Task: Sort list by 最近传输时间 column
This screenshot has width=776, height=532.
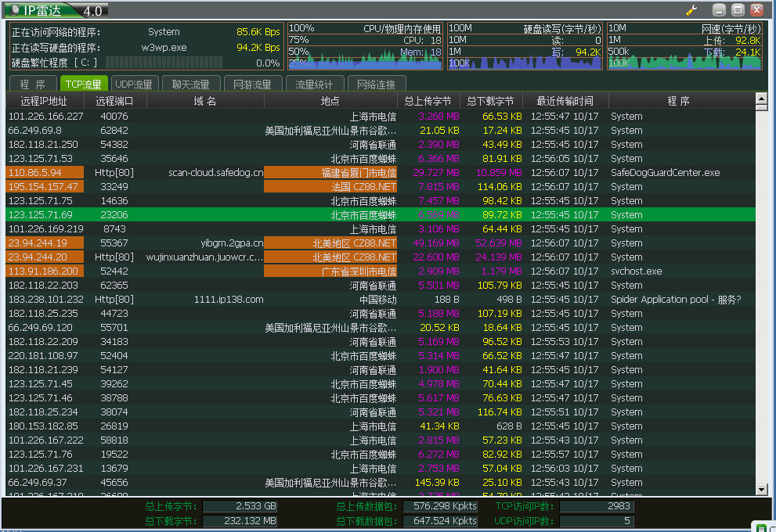Action: click(x=565, y=101)
